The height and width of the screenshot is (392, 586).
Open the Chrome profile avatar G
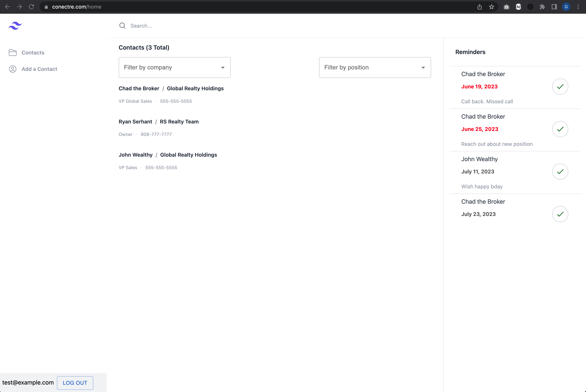click(566, 7)
